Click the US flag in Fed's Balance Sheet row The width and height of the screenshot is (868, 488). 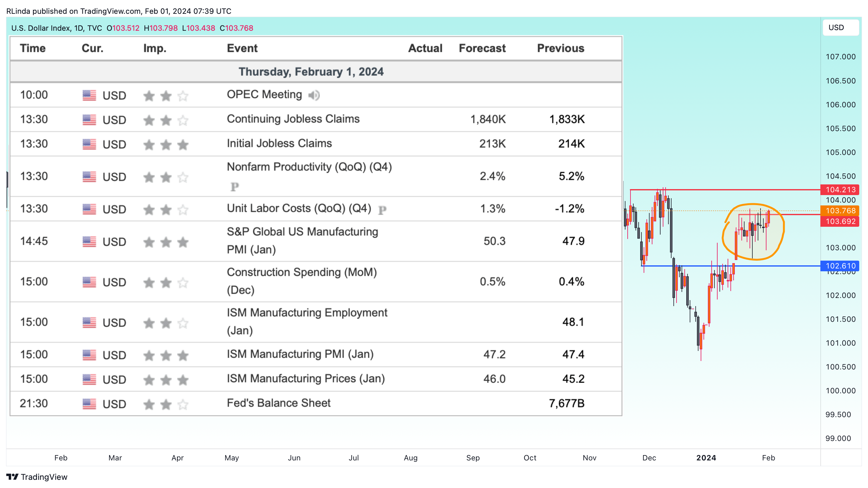tap(89, 404)
